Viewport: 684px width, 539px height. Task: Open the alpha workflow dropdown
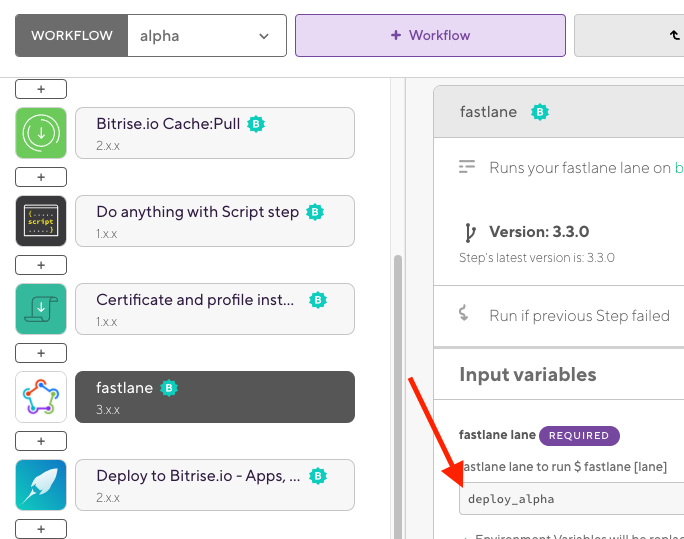[207, 36]
